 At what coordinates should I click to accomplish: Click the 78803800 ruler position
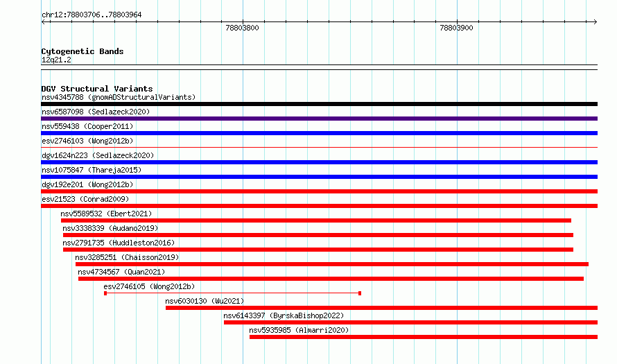pyautogui.click(x=243, y=28)
